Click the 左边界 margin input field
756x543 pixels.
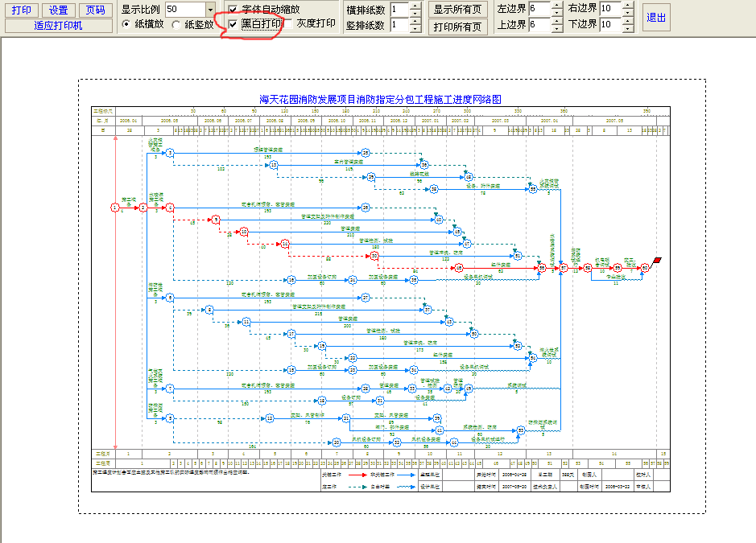click(x=539, y=9)
